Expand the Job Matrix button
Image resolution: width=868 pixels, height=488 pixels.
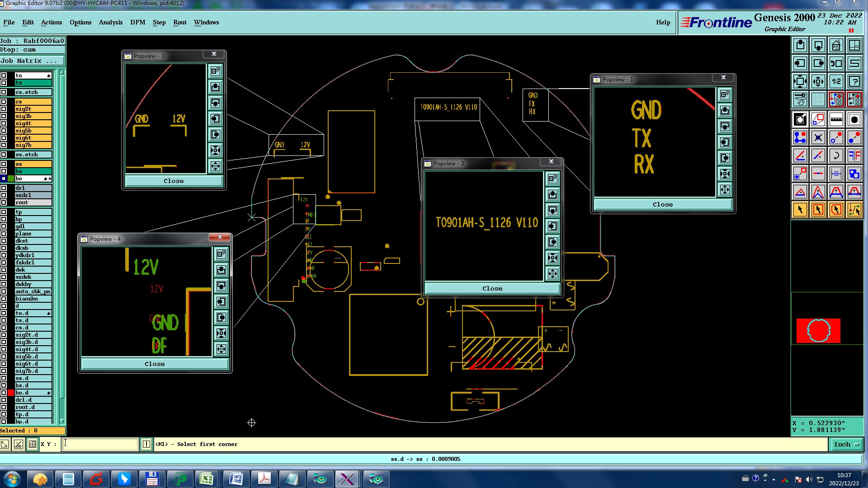(32, 61)
